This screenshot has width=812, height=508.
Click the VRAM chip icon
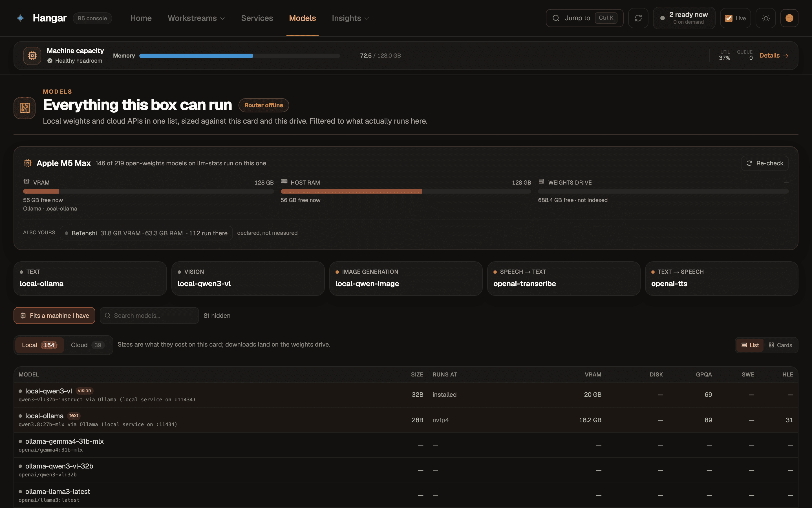point(27,181)
